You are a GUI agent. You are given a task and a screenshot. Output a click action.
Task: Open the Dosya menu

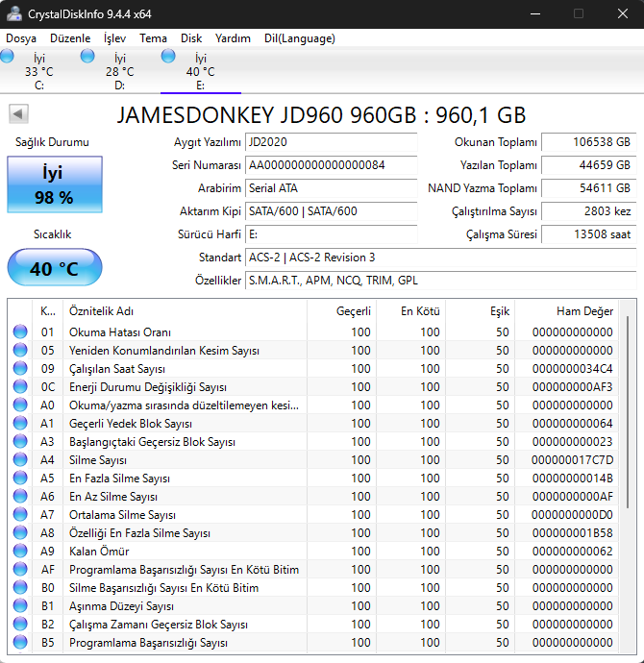click(x=21, y=38)
